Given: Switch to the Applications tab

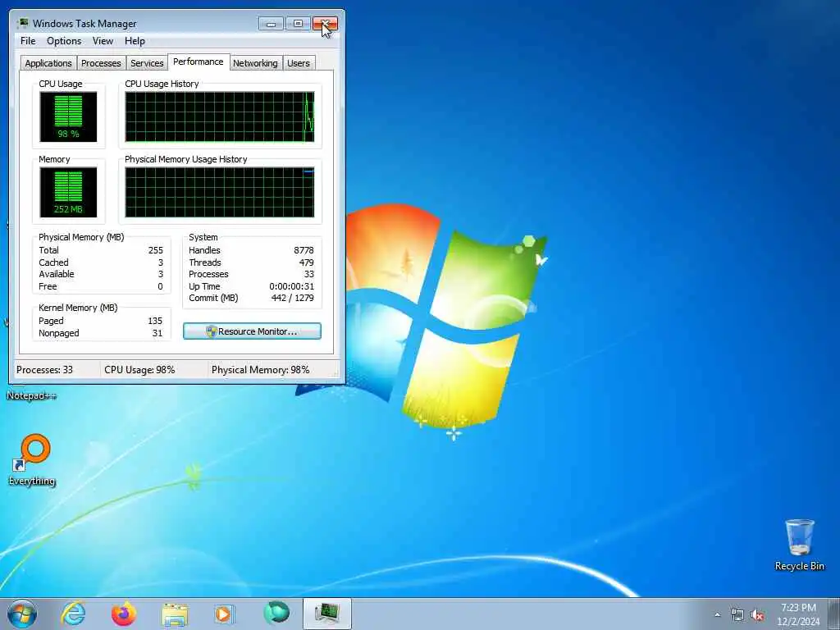Looking at the screenshot, I should tap(48, 63).
